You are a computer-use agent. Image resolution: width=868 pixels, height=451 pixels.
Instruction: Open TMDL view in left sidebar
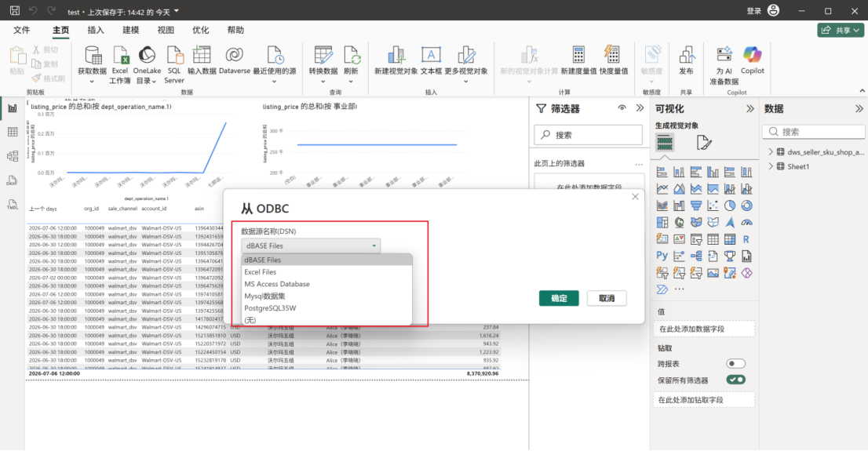coord(13,204)
